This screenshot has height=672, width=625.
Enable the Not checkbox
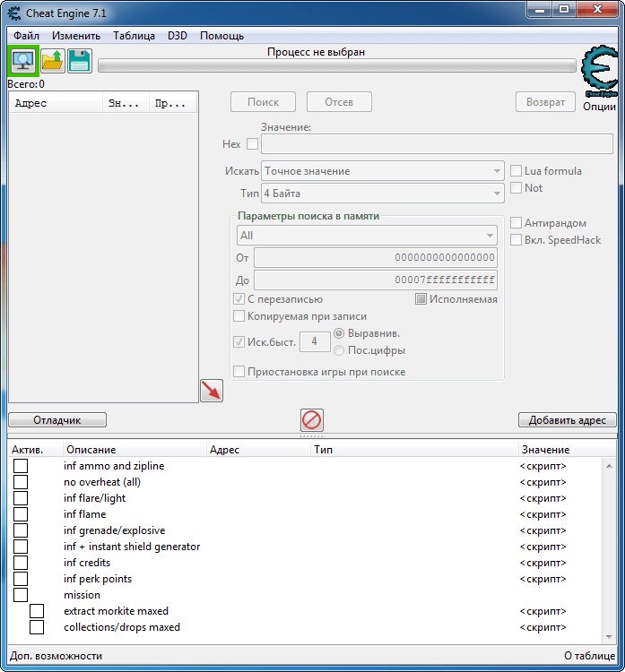516,188
